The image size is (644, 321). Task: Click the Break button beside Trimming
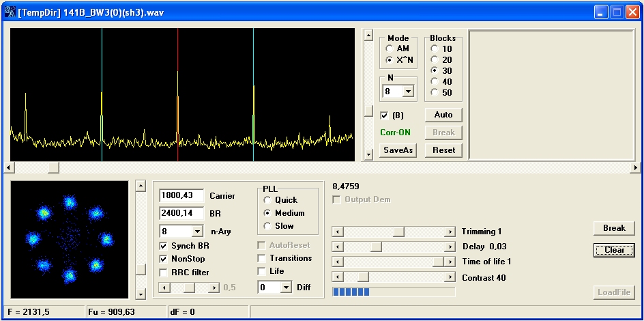click(x=614, y=228)
